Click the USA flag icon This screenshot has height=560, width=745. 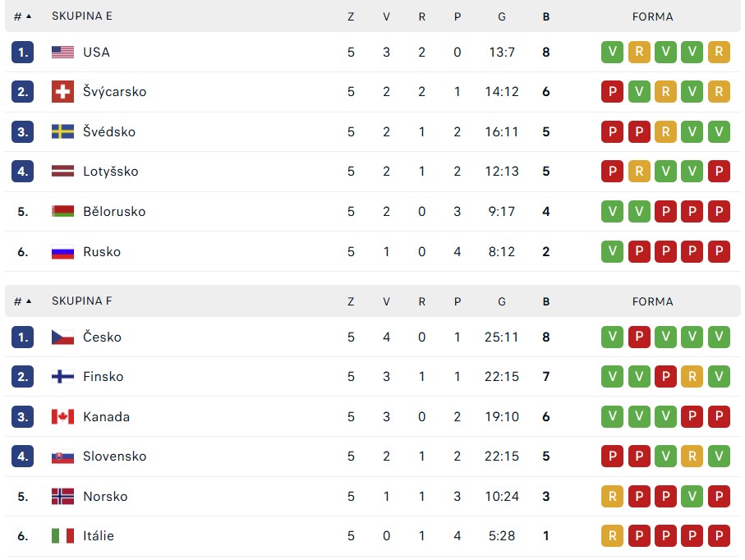62,52
